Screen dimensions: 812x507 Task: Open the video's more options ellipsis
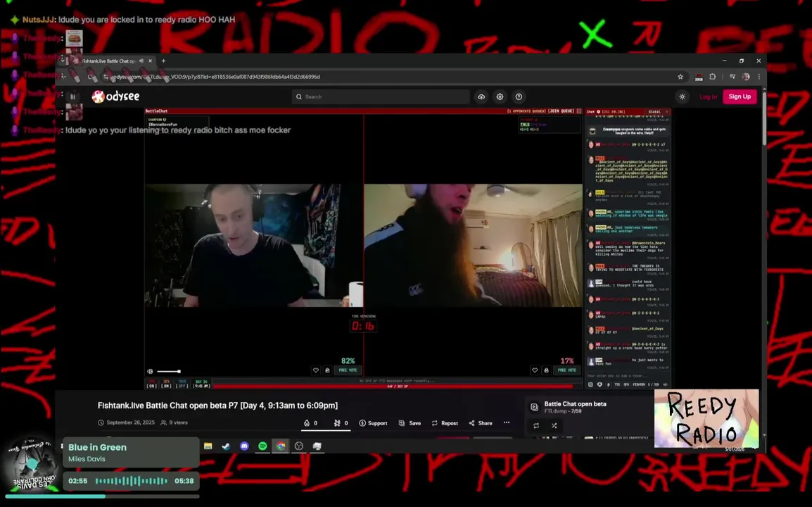[507, 423]
